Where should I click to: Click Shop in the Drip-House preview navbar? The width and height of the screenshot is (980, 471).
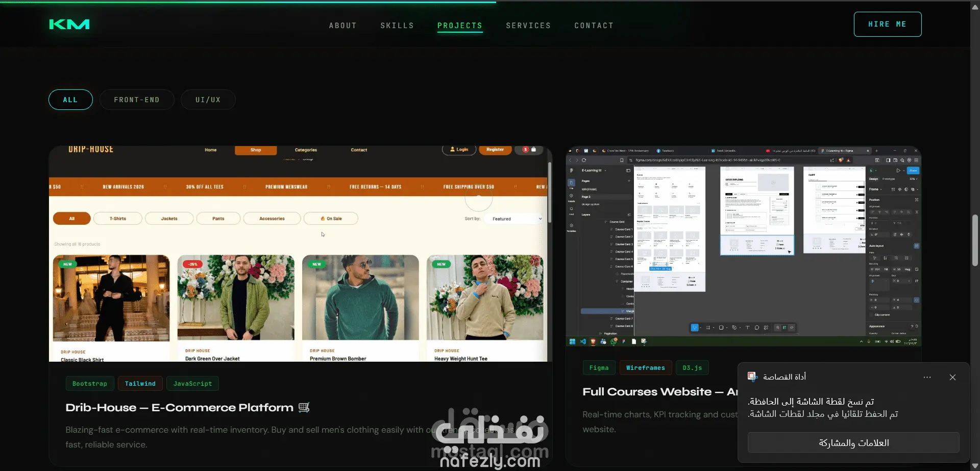[x=256, y=150]
